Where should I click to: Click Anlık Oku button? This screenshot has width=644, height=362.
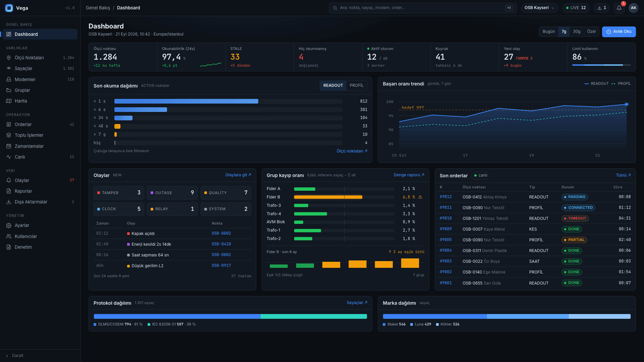click(619, 32)
